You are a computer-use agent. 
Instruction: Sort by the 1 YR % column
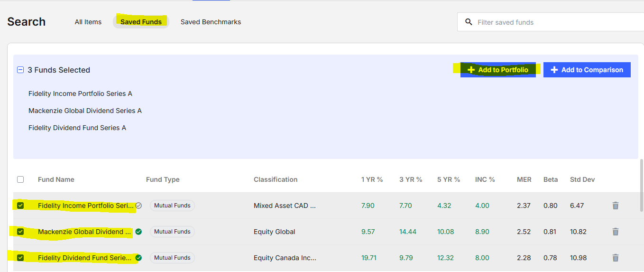tap(372, 179)
